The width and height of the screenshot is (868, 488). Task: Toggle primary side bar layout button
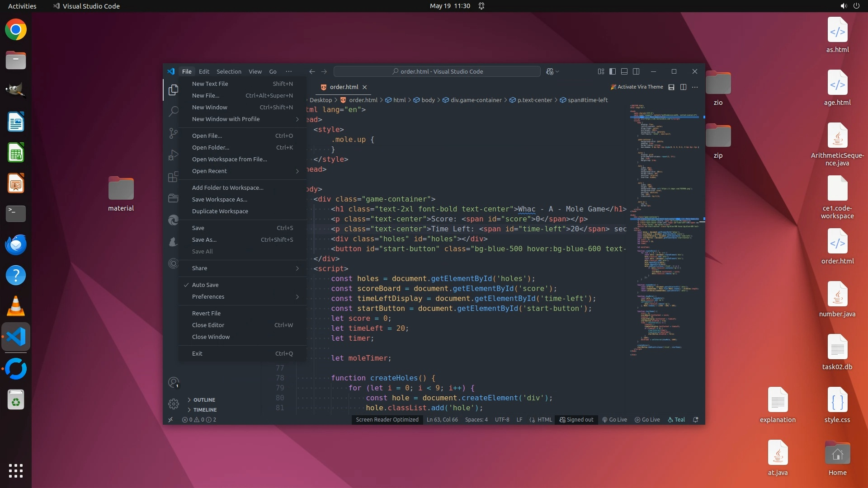pos(613,71)
